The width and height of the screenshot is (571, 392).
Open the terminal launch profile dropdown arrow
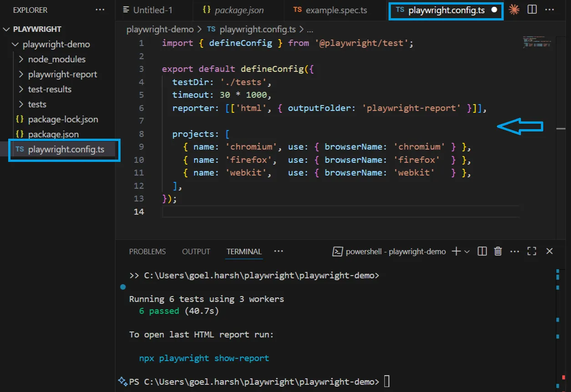coord(467,251)
